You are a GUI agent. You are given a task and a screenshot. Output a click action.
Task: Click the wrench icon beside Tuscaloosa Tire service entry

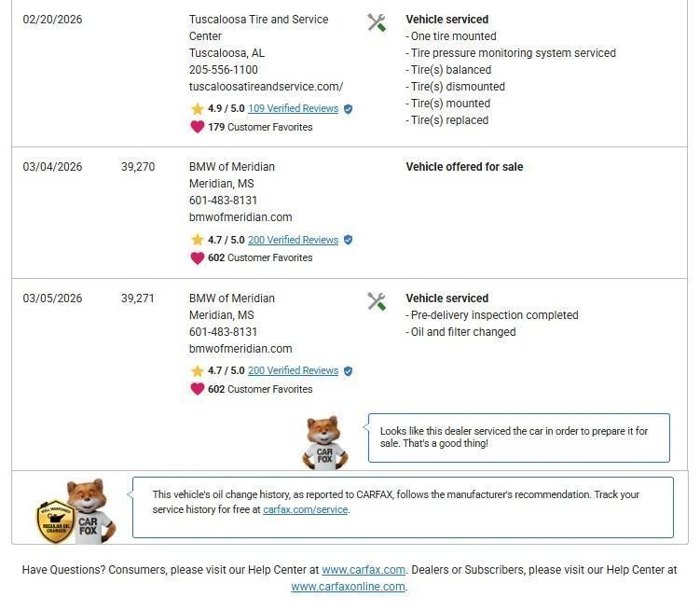[377, 22]
